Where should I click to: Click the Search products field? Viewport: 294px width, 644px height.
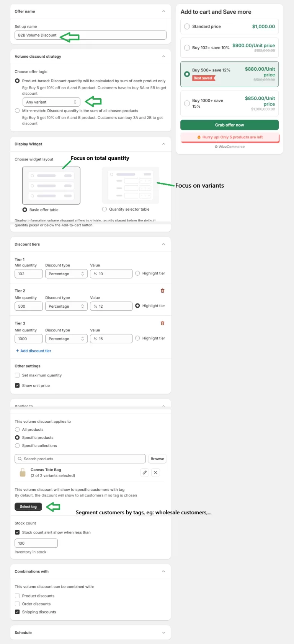point(80,459)
